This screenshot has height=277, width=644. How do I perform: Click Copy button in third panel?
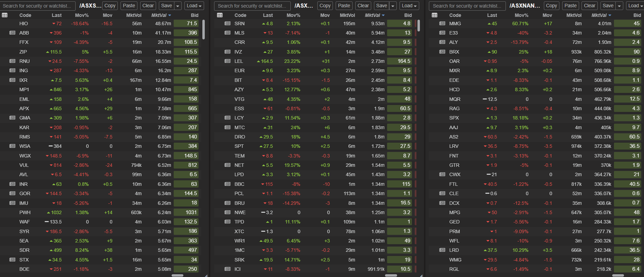pos(551,6)
